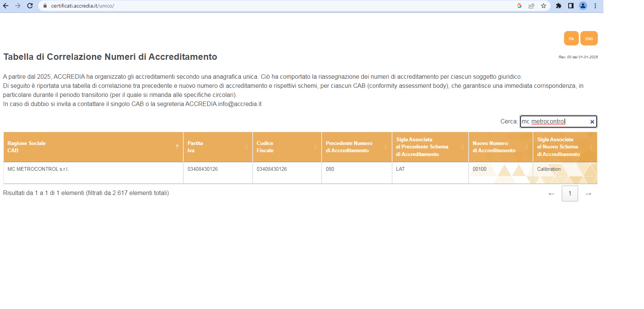Click previous accreditation number 080
Image resolution: width=644 pixels, height=309 pixels.
[x=330, y=169]
